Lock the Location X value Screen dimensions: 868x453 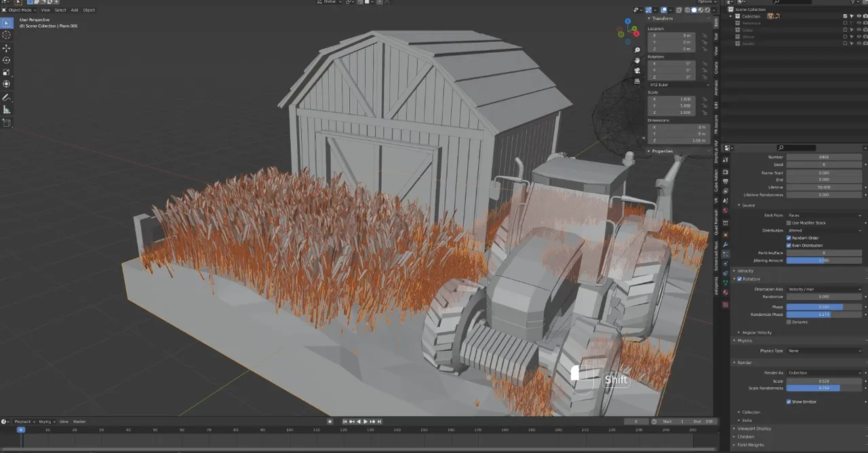tap(705, 35)
